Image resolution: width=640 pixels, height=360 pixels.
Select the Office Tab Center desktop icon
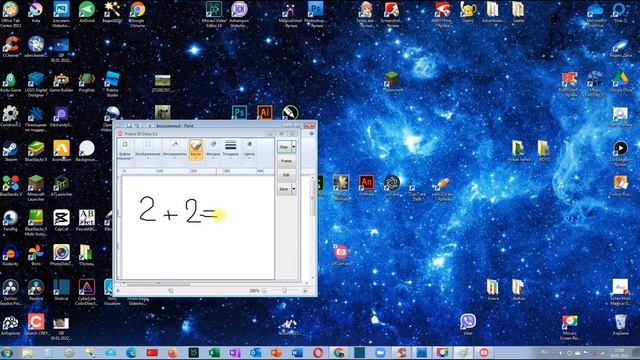[11, 14]
